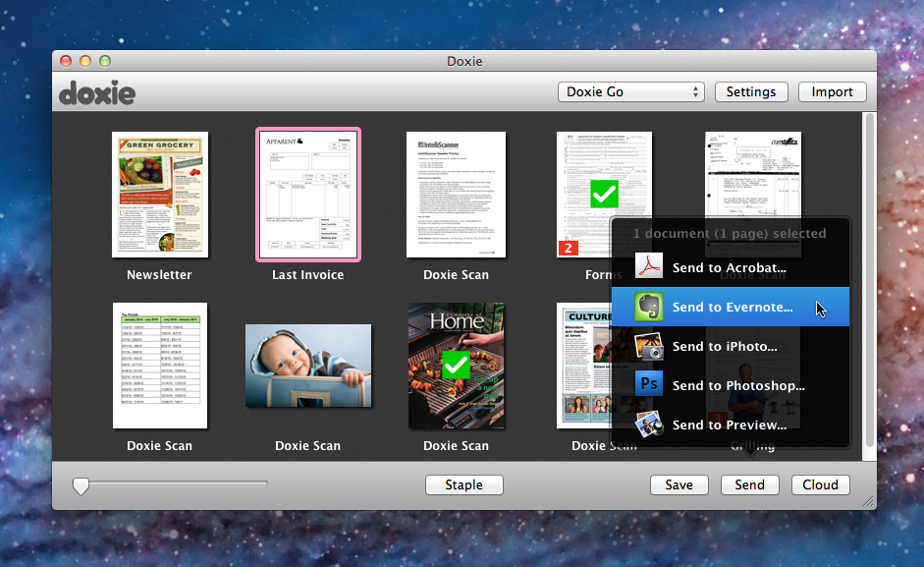Deselect the checked Home magazine scan
The height and width of the screenshot is (567, 924).
456,366
